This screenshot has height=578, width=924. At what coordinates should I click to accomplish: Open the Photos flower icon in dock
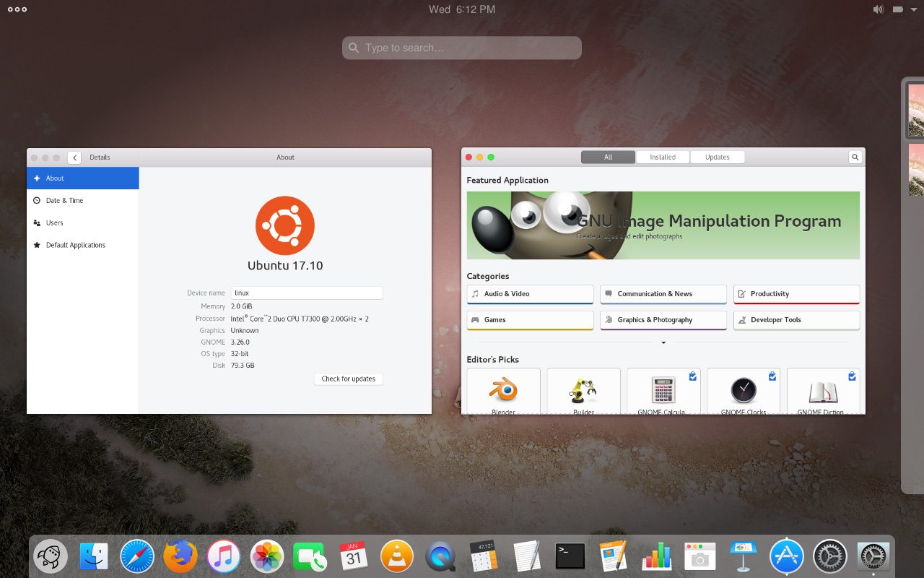pyautogui.click(x=267, y=557)
